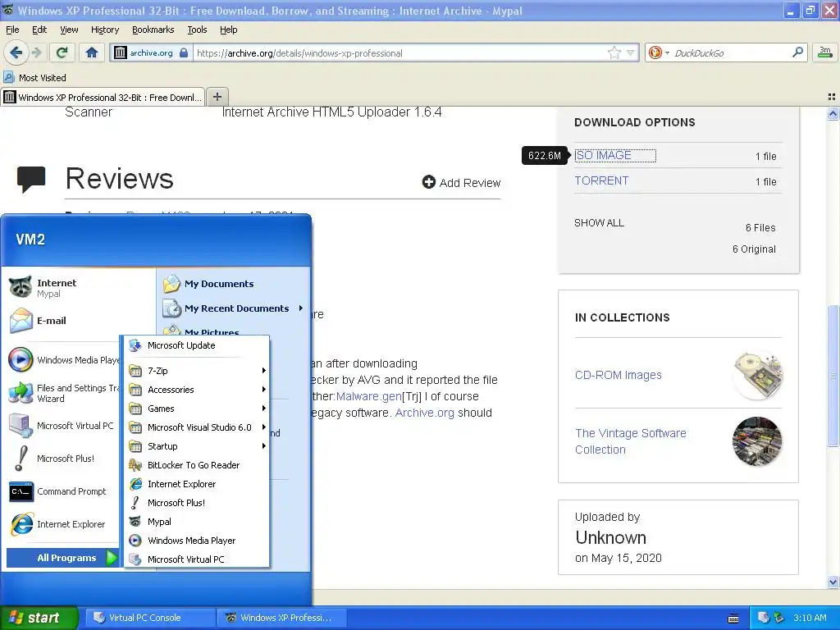Launch Windows Media Player from All Programs
Viewport: 840px width, 630px height.
pyautogui.click(x=197, y=541)
